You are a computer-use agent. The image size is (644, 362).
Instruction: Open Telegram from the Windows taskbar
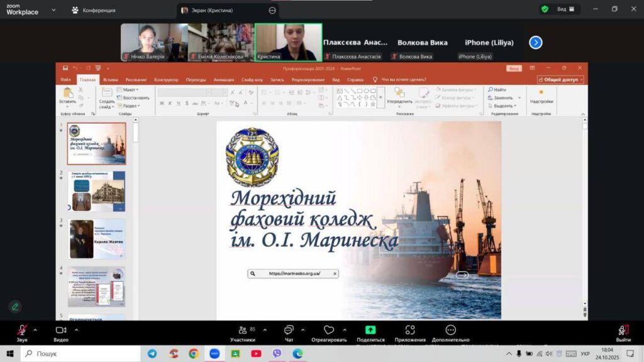click(x=152, y=353)
